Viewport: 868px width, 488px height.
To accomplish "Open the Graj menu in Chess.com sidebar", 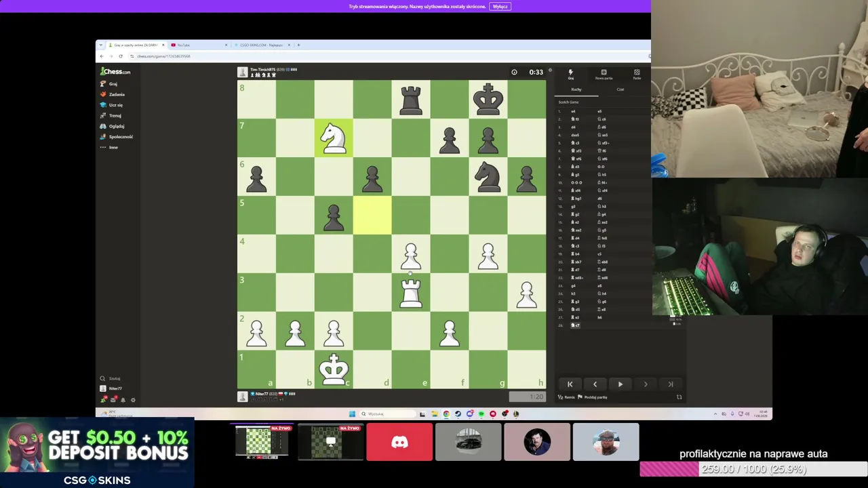I will (x=109, y=84).
